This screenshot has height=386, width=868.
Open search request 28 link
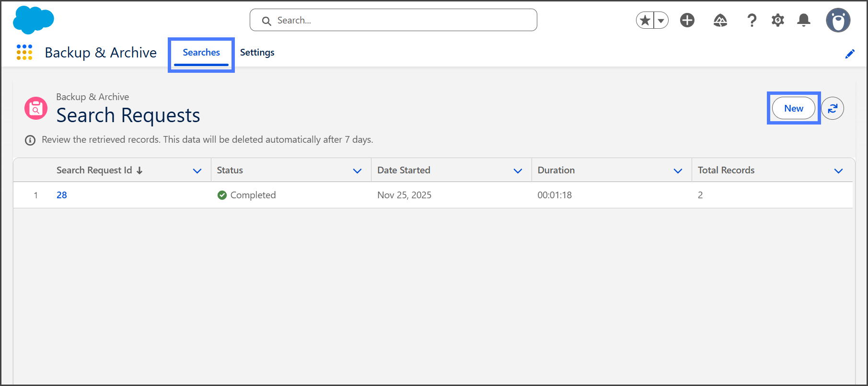coord(62,195)
